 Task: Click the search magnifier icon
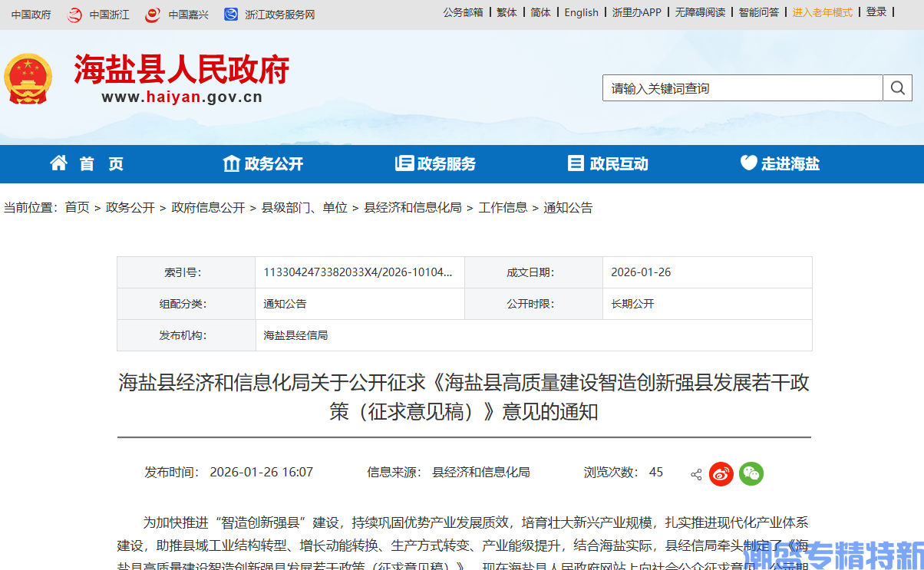point(897,87)
